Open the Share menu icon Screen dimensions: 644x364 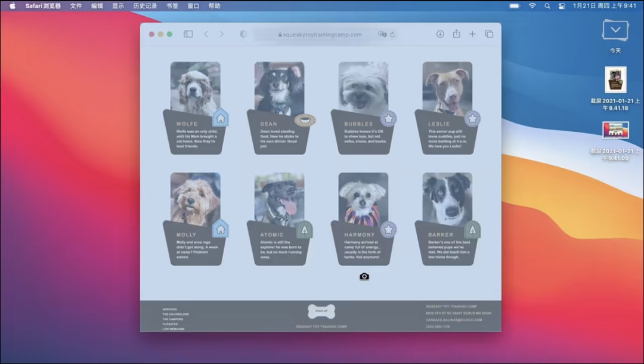(456, 33)
